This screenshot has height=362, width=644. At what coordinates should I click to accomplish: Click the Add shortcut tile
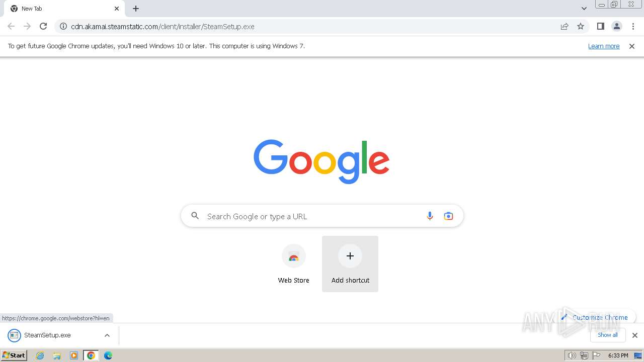(350, 264)
